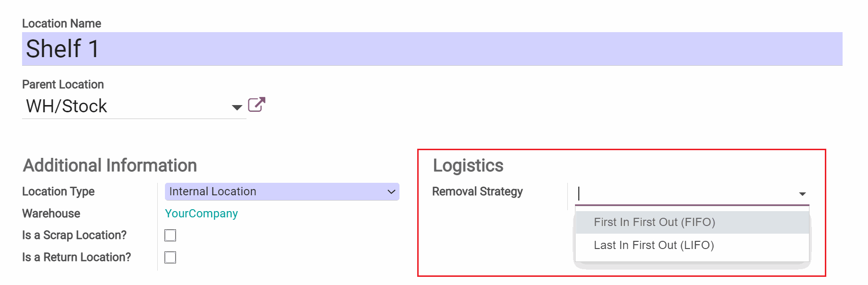Click the Is a Scrap Location? label
Screen dimensions: 868x285
click(x=74, y=235)
